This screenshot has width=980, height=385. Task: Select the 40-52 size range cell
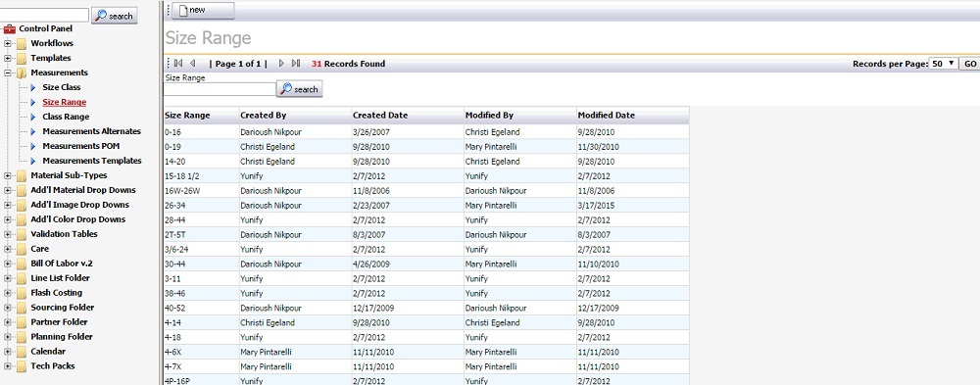pos(201,309)
